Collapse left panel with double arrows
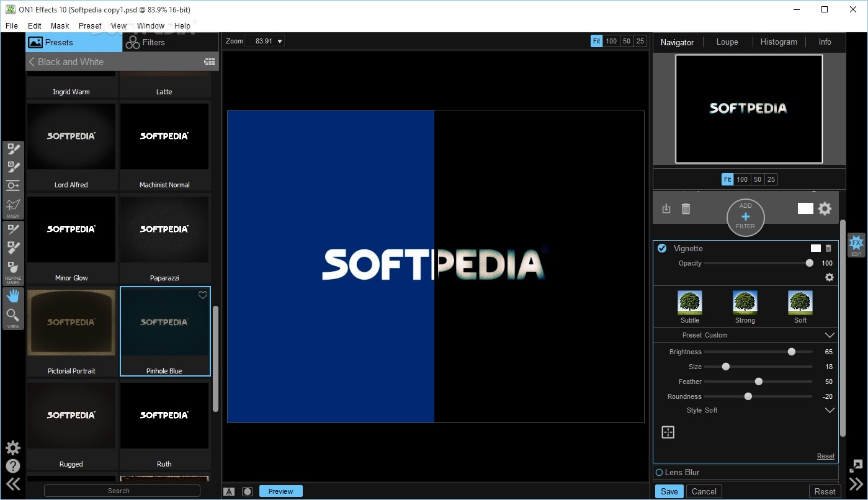 point(13,484)
